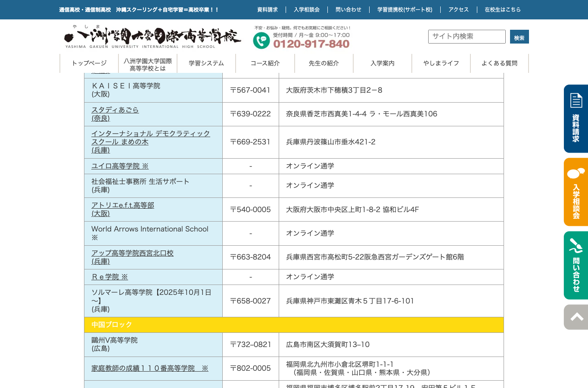Open 入学相談会 in the top bar
Screen dimensions: 588x388
point(307,9)
